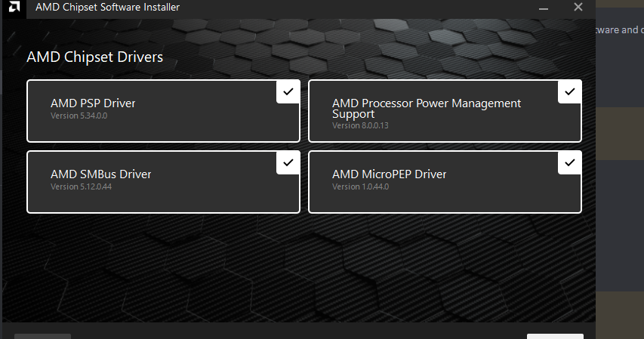Click the AMD logo in title bar
The image size is (644, 339).
point(14,7)
